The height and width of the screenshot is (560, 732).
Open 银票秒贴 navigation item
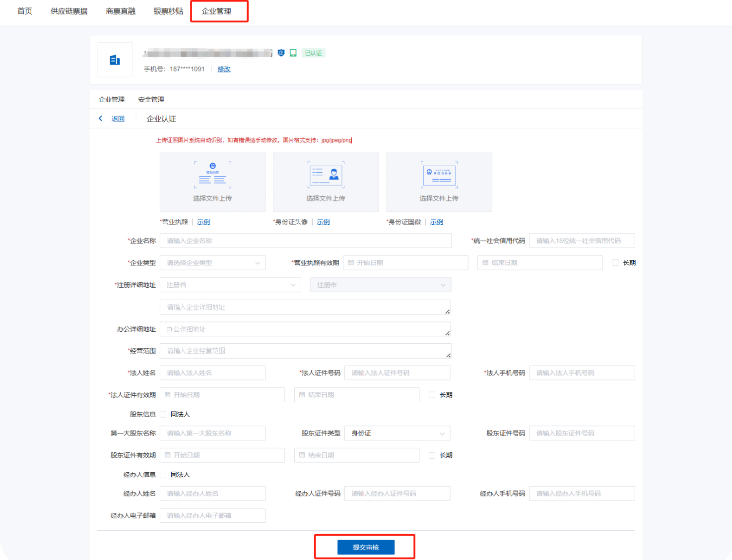[x=168, y=11]
